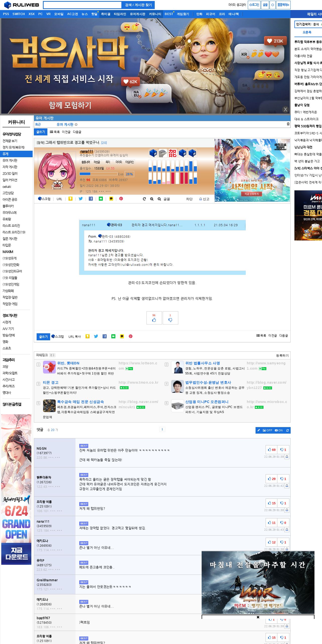Click the 로그인 power button
Image resolution: width=322 pixels, height=644 pixels.
point(254,5)
